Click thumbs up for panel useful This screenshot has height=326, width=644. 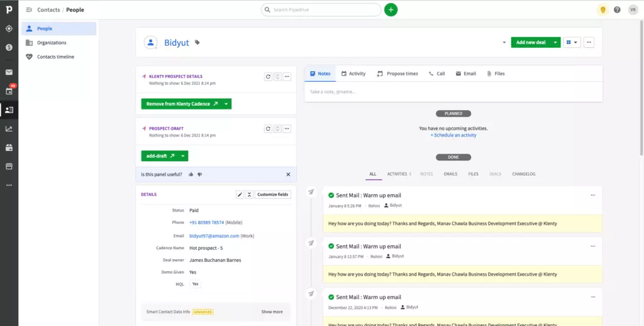[191, 174]
